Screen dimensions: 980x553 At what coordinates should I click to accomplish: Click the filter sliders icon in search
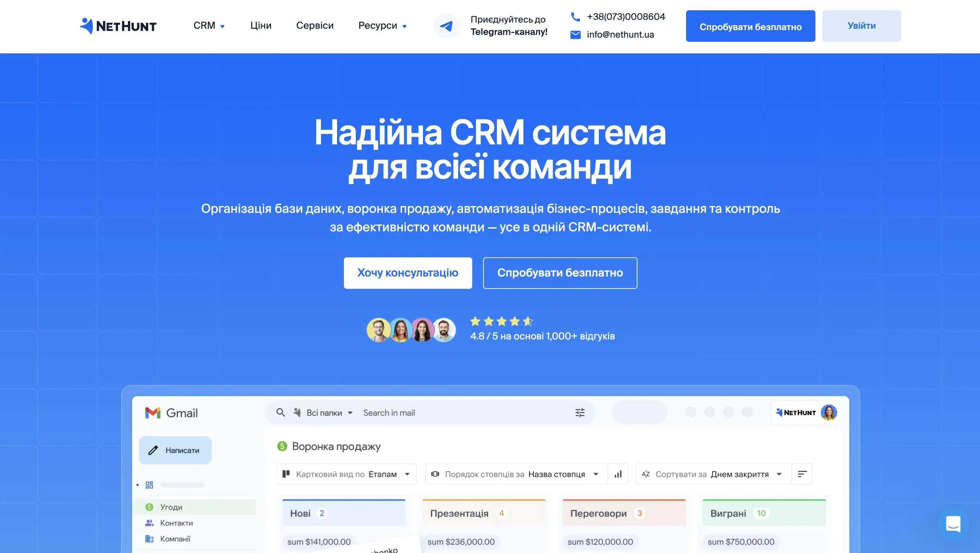[579, 413]
